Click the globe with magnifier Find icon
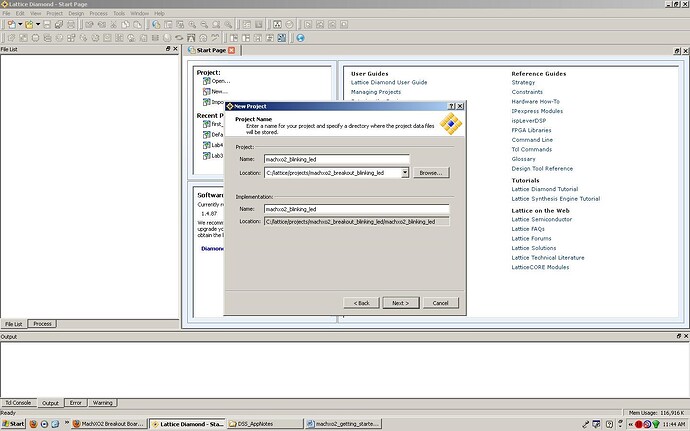Viewport: 690px width, 431px height. tap(156, 25)
